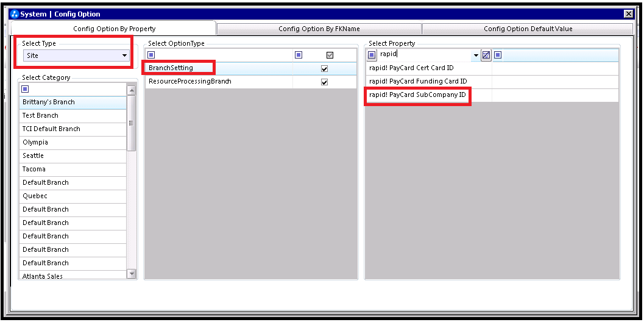This screenshot has width=644, height=325.
Task: Uncheck the BranchSetting checkbox
Action: pos(325,69)
